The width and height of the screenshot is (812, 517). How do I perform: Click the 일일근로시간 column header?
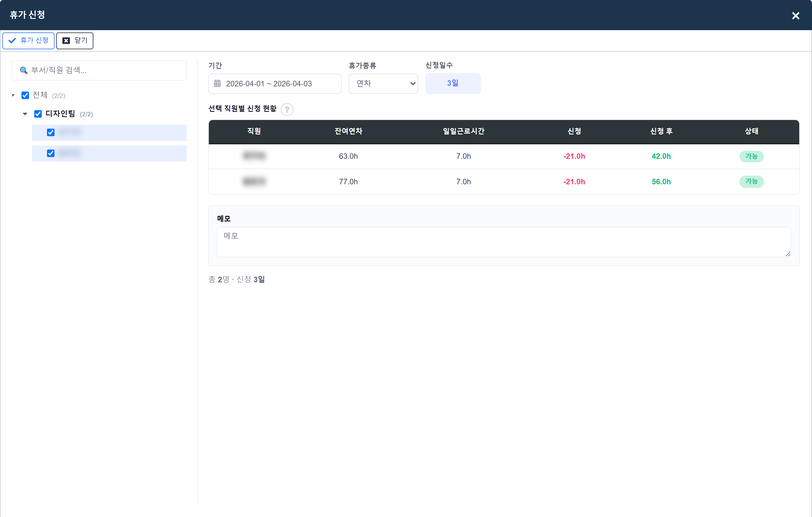tap(463, 131)
